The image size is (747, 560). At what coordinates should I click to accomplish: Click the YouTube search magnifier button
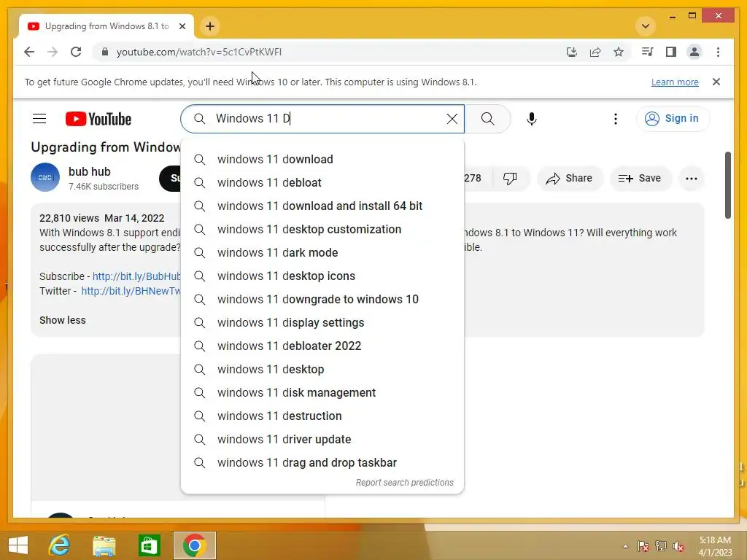tap(487, 119)
